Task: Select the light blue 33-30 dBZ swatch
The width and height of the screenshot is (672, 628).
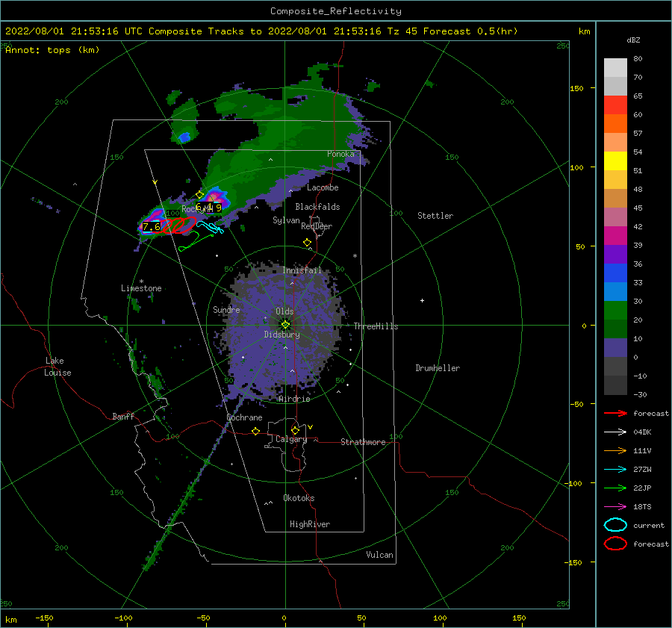Action: pos(615,292)
